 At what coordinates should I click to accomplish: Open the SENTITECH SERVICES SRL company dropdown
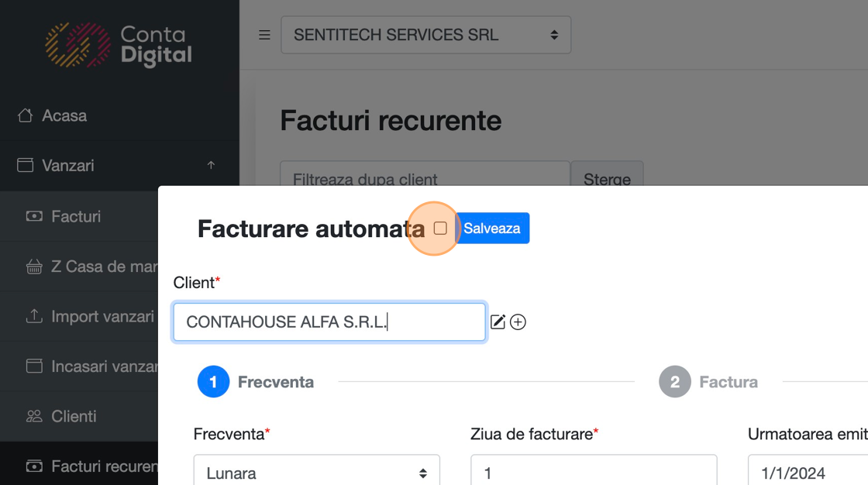point(425,35)
